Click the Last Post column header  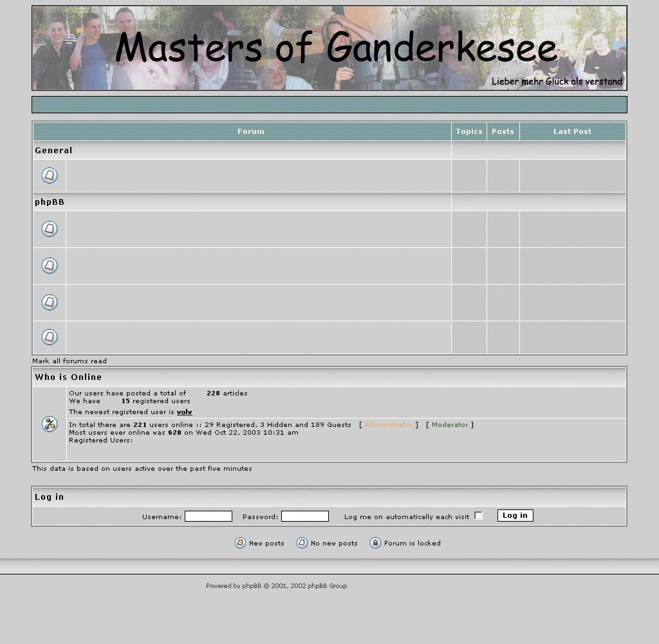[x=572, y=131]
